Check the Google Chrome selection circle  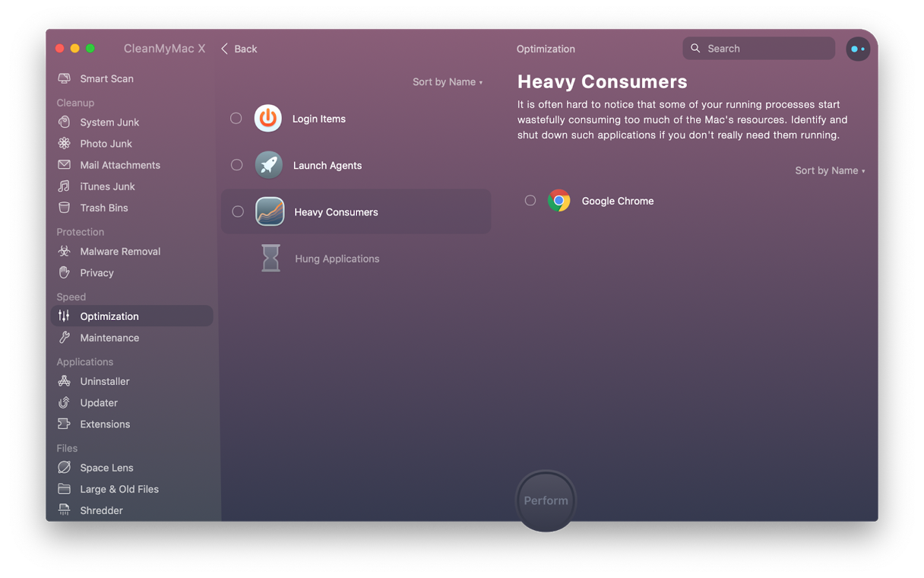530,200
